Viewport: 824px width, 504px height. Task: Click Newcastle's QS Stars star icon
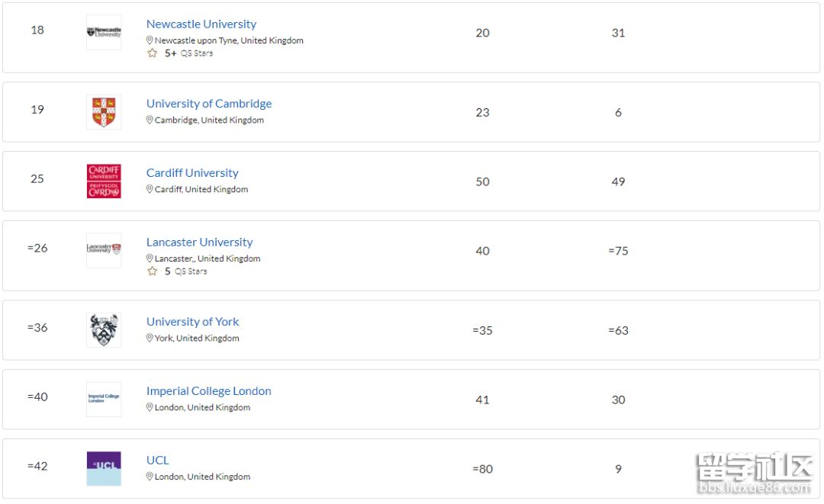click(152, 53)
